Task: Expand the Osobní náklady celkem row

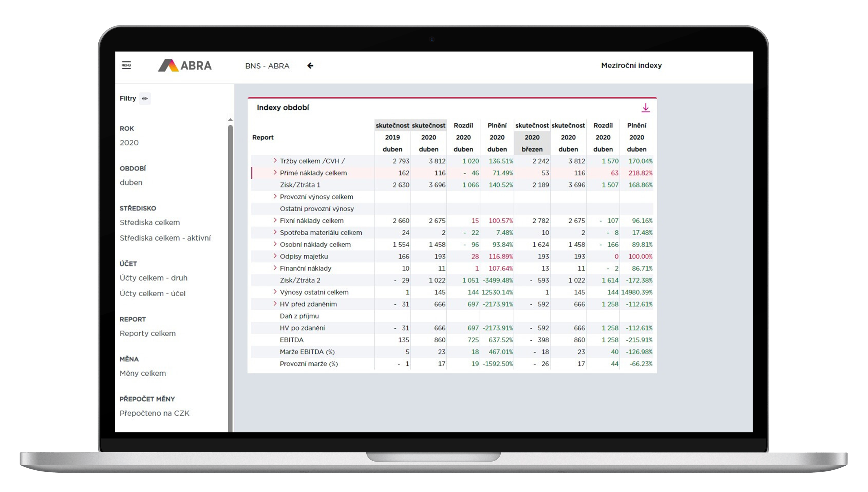Action: click(275, 244)
